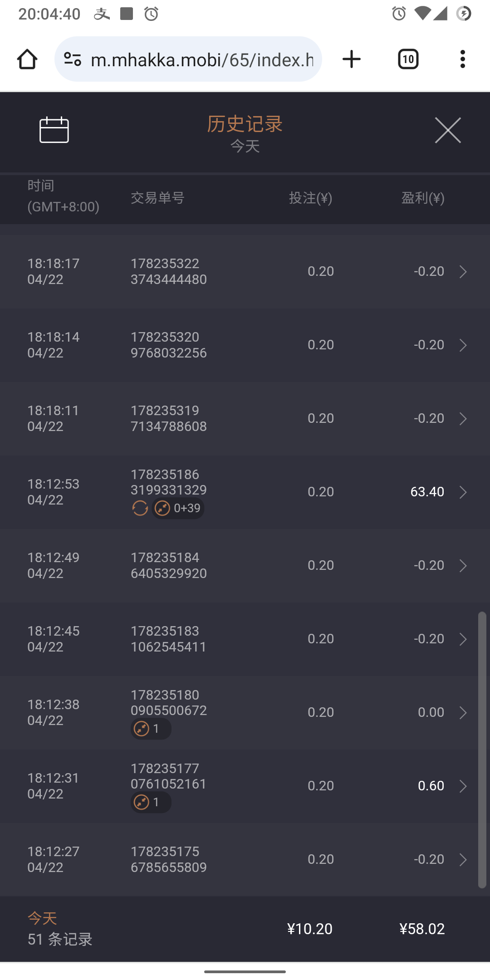This screenshot has width=490, height=980.
Task: Expand the 18:12:27 record chevron
Action: pos(463,860)
